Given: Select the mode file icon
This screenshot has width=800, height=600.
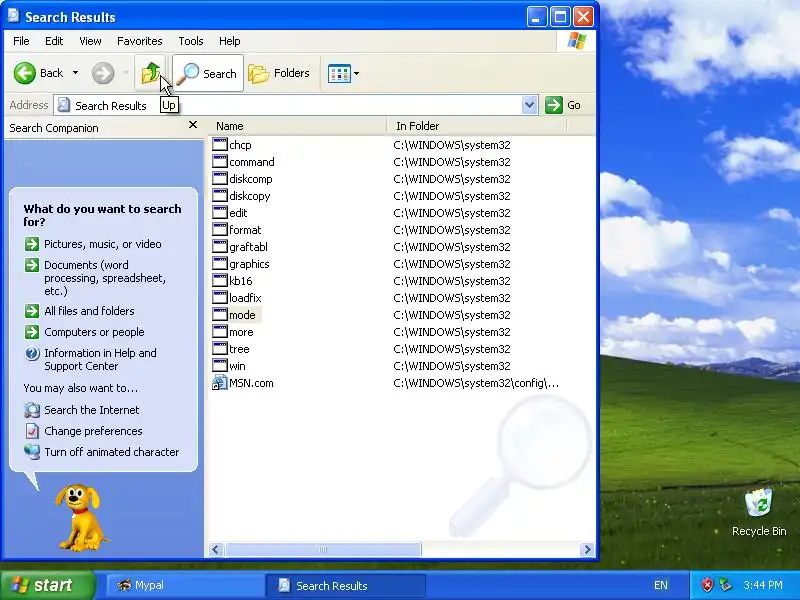Looking at the screenshot, I should pyautogui.click(x=220, y=314).
